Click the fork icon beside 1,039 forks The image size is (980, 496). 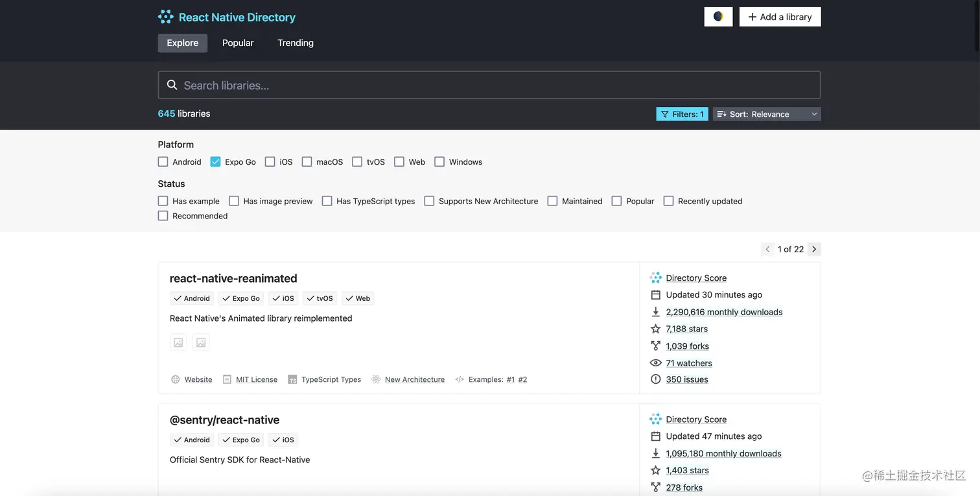655,346
